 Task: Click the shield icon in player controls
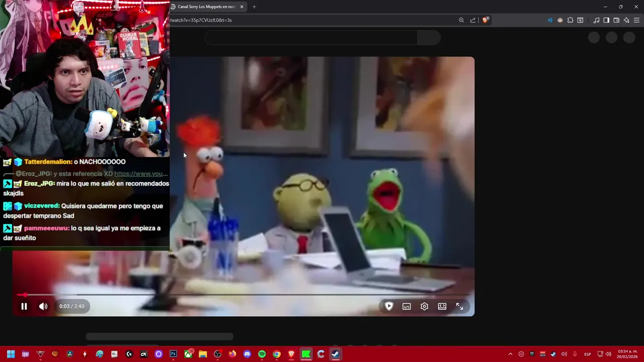point(389,306)
